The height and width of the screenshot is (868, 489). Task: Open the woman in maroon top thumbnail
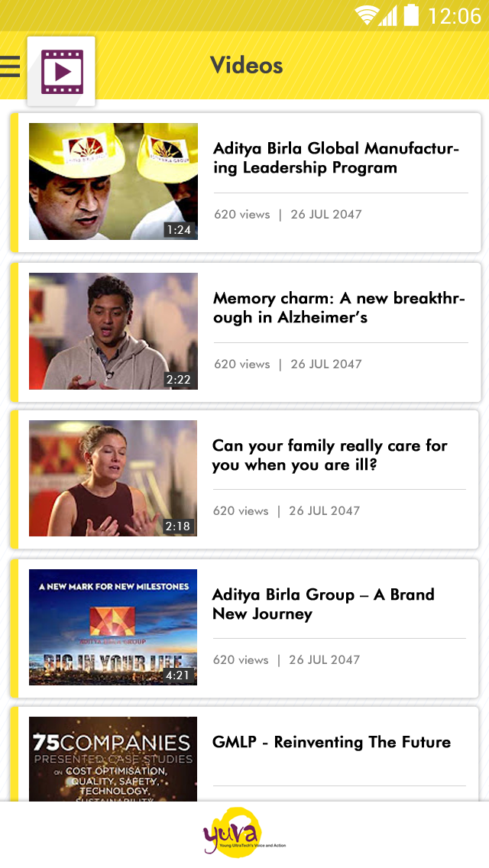pyautogui.click(x=112, y=478)
